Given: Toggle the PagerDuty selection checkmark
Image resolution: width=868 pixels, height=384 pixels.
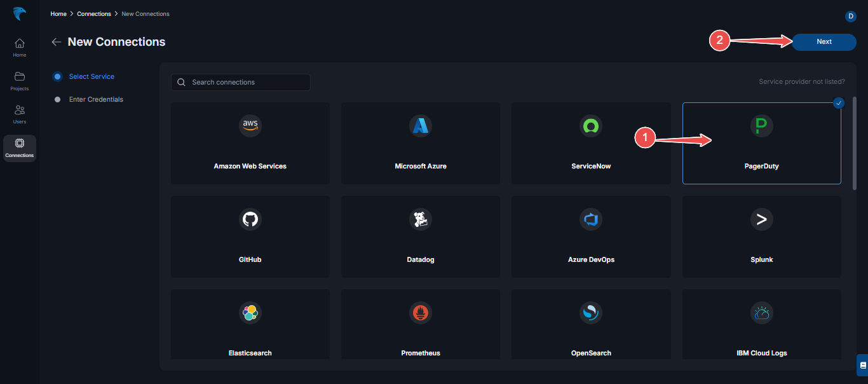Looking at the screenshot, I should pos(839,102).
